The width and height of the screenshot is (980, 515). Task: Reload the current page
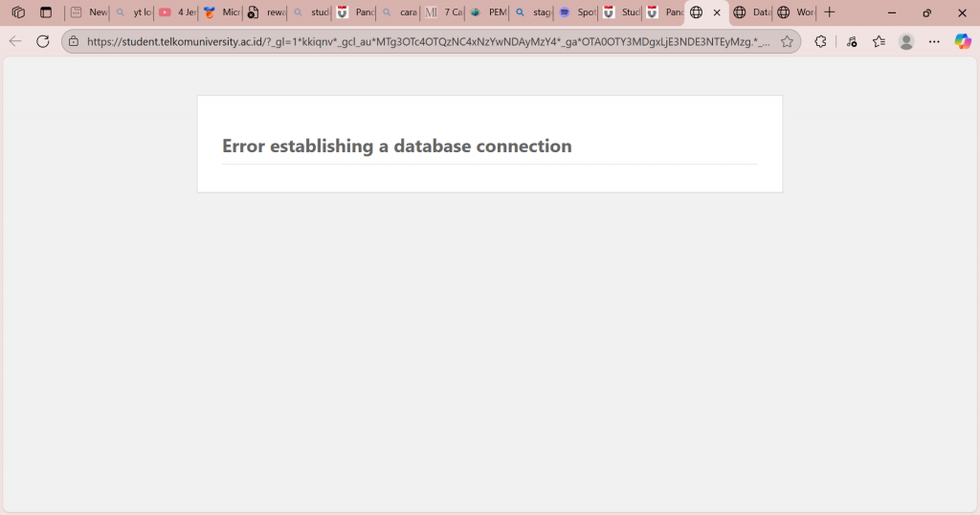42,42
